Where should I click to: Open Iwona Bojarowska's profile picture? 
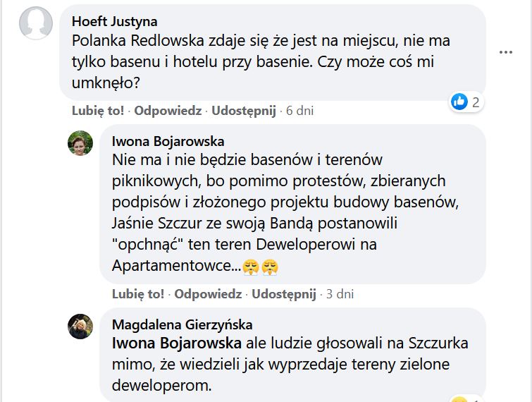[80, 142]
